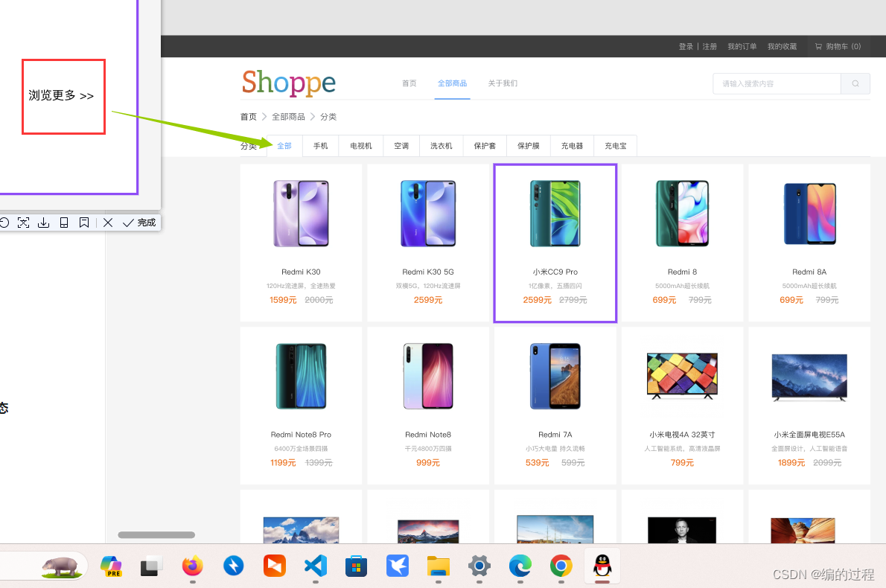Open the orange play-arrow app in taskbar
This screenshot has height=588, width=886.
275,566
